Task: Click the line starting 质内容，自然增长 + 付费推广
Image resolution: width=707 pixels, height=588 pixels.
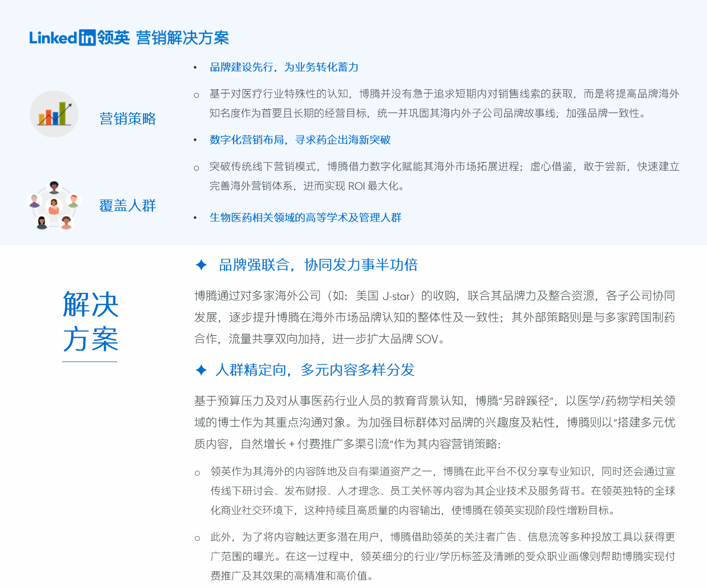Action: (x=347, y=444)
